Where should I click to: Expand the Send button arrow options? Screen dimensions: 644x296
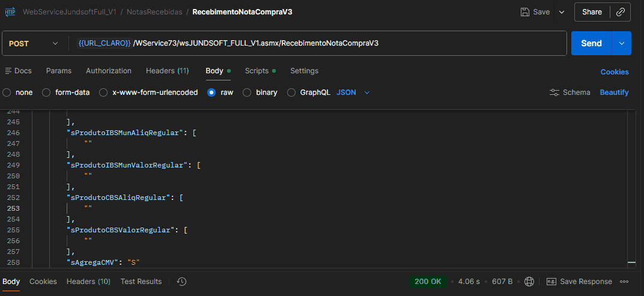(622, 43)
